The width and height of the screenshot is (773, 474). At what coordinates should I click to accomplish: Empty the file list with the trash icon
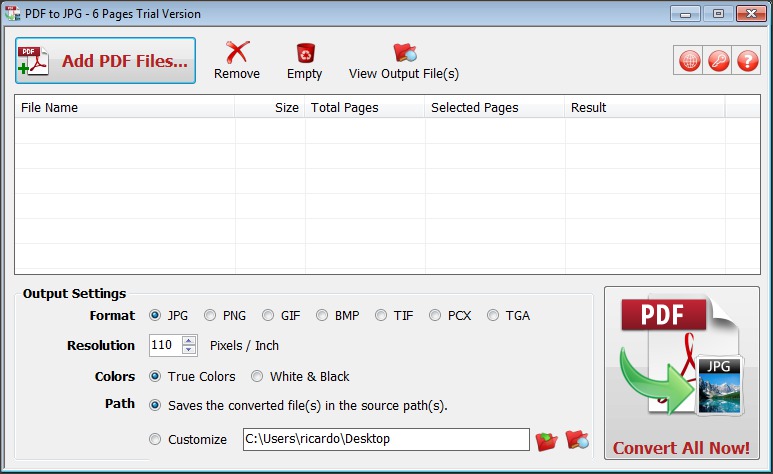tap(305, 61)
